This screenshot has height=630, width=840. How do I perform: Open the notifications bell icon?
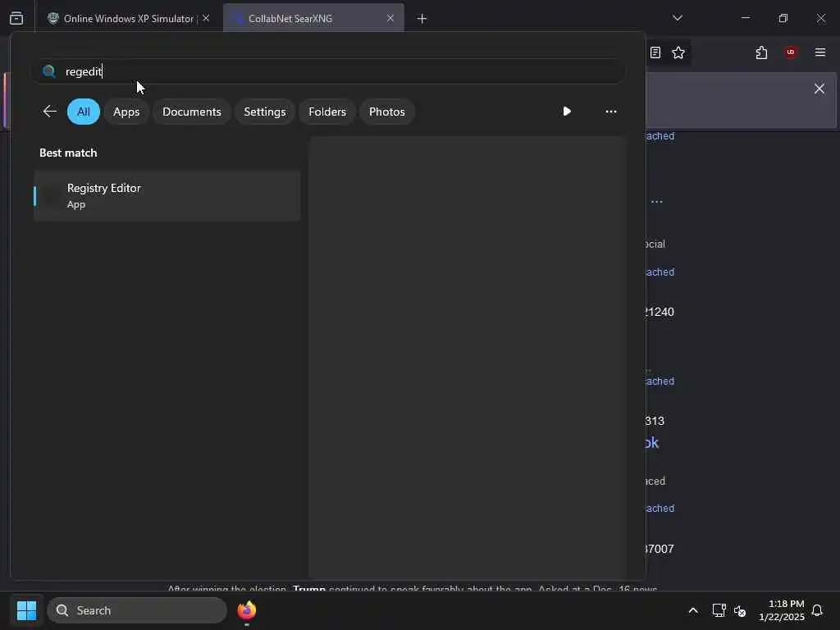[x=817, y=610]
